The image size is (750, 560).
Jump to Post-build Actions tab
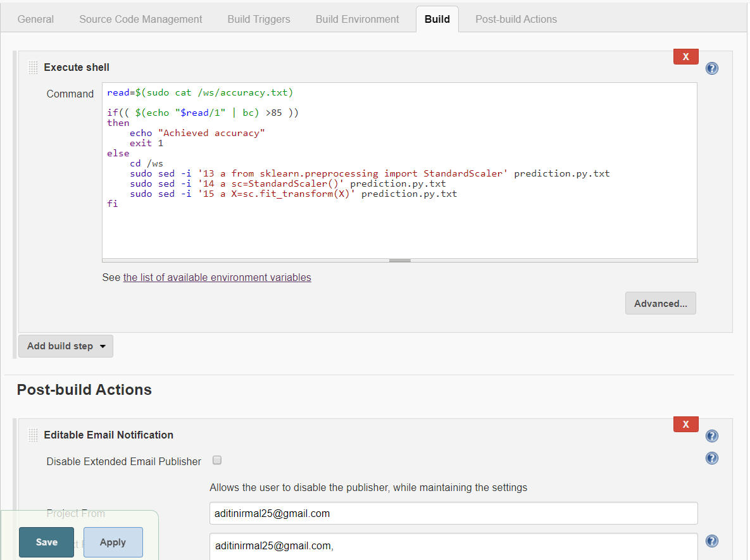point(516,19)
